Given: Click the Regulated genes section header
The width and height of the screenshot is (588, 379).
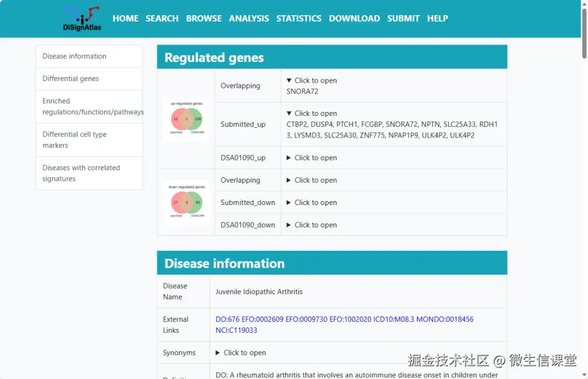Looking at the screenshot, I should tap(332, 57).
